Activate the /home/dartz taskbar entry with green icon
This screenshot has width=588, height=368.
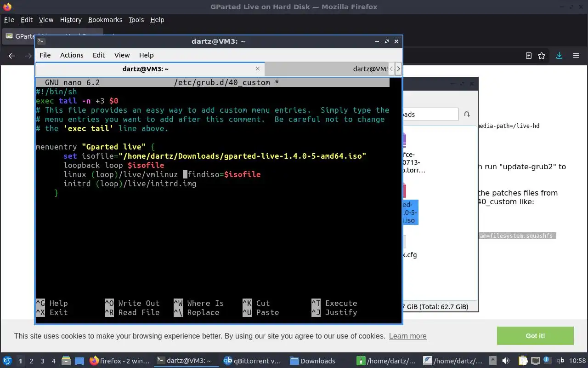tap(386, 361)
